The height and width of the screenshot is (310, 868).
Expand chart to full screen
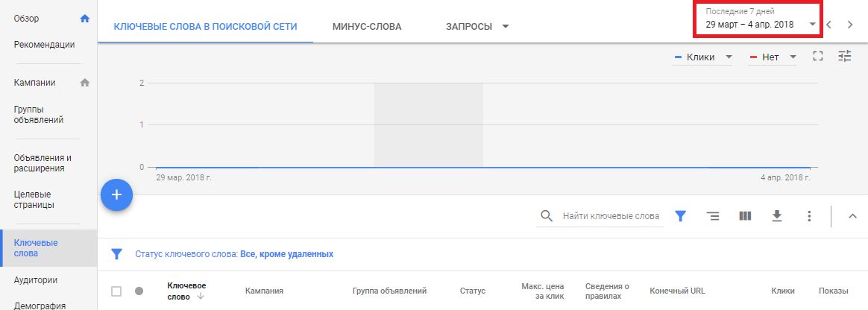(818, 57)
